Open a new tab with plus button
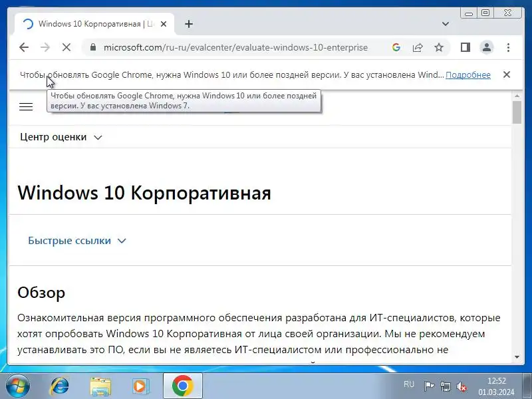 189,24
